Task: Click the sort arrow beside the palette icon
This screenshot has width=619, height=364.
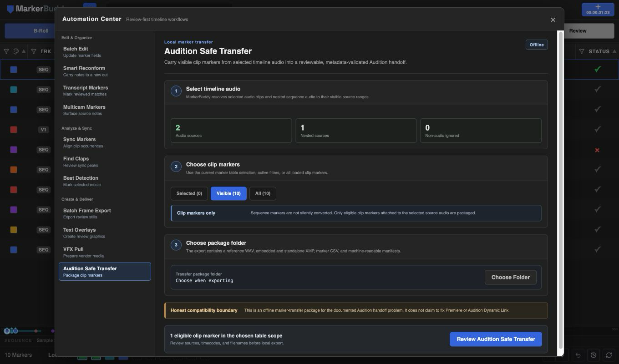Action: [24, 51]
